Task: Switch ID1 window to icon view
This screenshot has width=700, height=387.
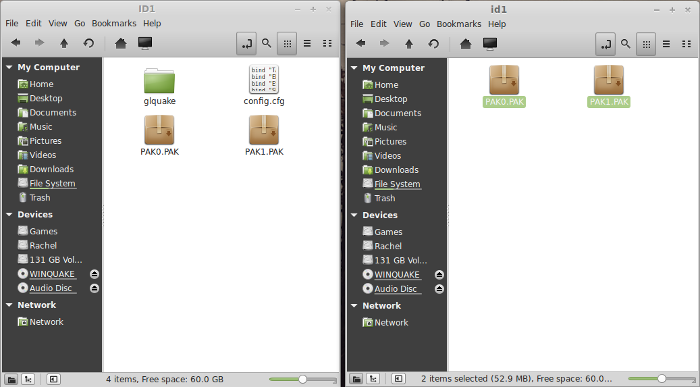Action: 287,43
